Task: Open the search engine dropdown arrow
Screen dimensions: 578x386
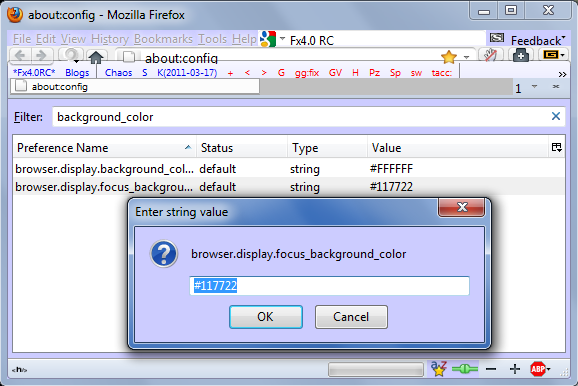Action: point(282,38)
